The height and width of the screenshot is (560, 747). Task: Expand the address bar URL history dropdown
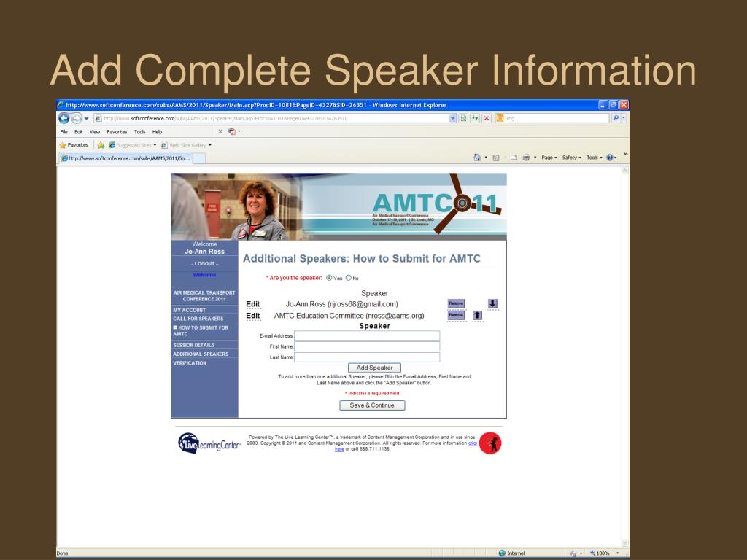tap(452, 118)
